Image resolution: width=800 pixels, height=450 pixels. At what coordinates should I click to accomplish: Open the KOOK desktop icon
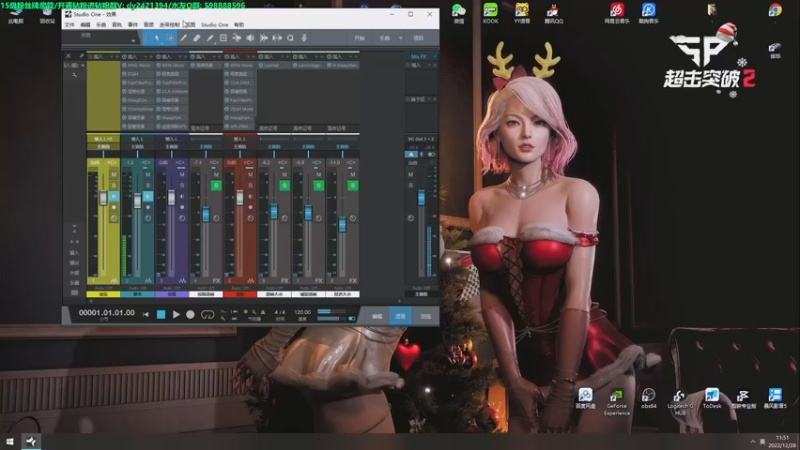point(490,13)
